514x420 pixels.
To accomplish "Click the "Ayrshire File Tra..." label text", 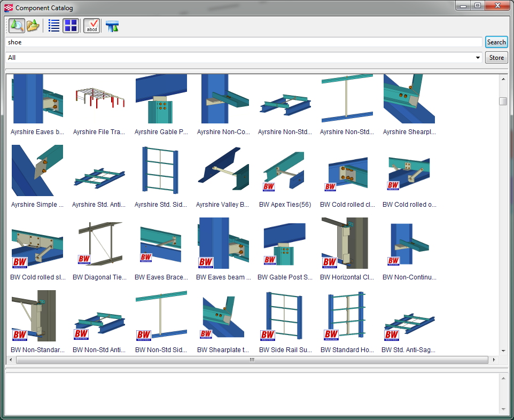I will point(99,132).
